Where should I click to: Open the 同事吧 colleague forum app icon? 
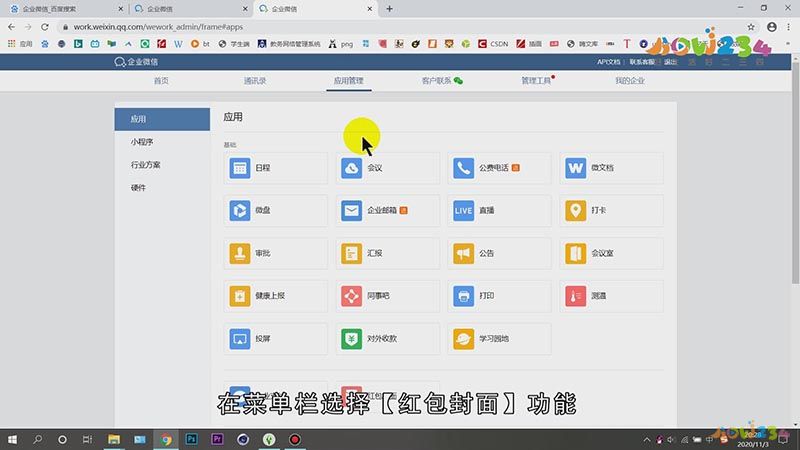click(352, 296)
